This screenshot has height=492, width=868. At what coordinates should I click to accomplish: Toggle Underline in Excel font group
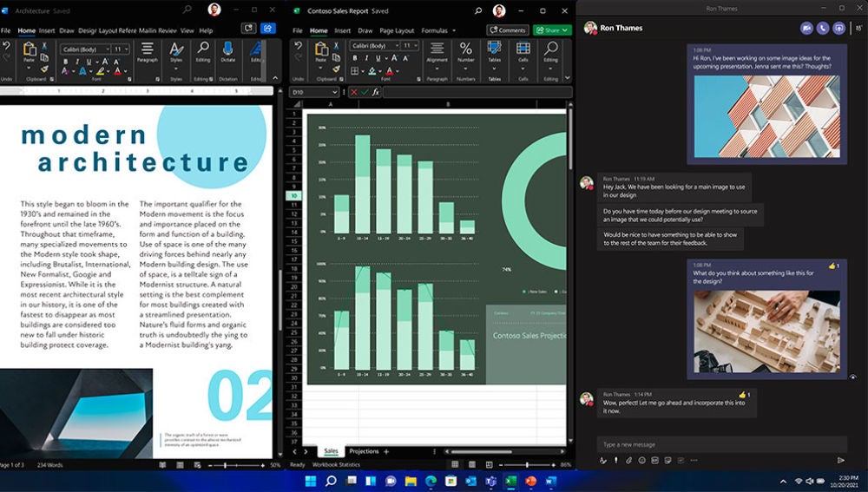click(378, 58)
